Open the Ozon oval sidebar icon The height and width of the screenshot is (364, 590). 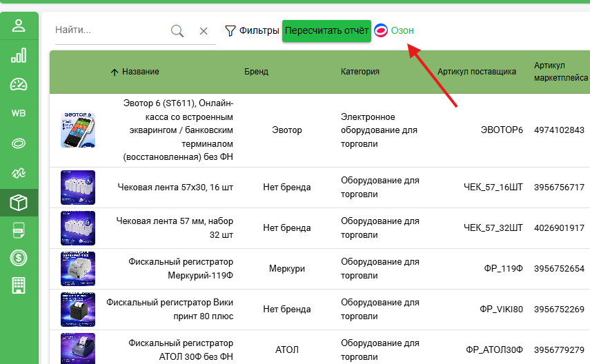pos(19,143)
